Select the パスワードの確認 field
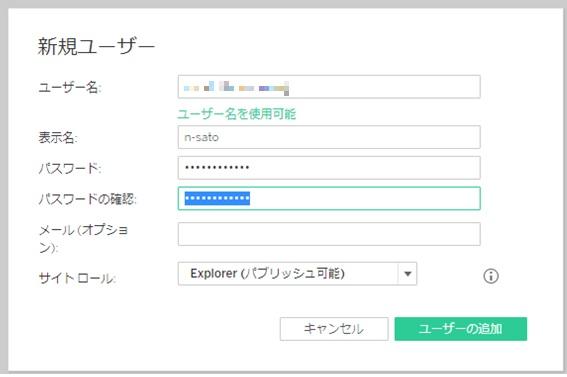This screenshot has height=377, width=567. pos(329,198)
